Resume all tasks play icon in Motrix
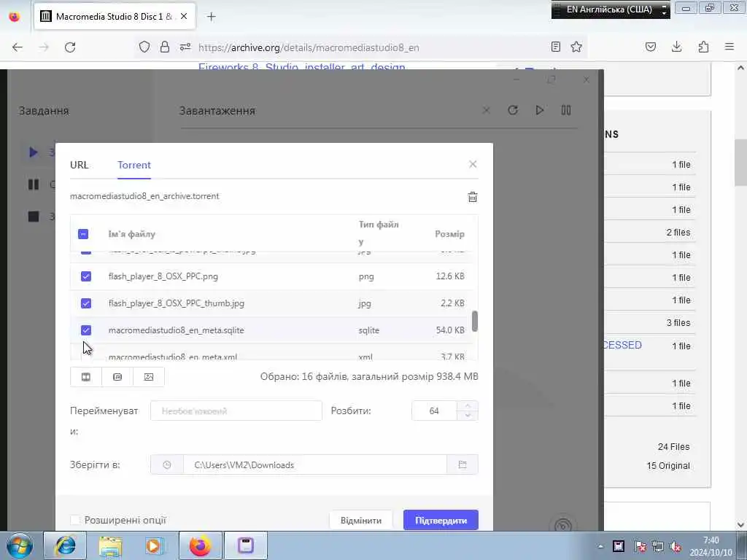Image resolution: width=747 pixels, height=560 pixels. pyautogui.click(x=539, y=111)
